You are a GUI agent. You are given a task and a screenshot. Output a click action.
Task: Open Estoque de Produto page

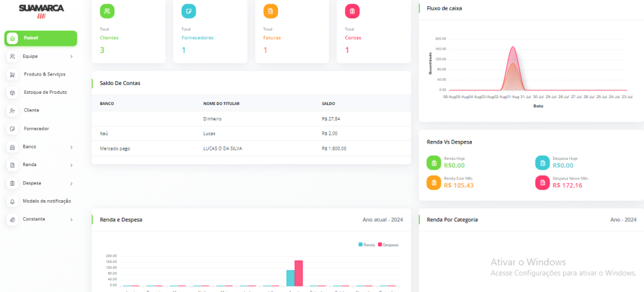(x=45, y=93)
